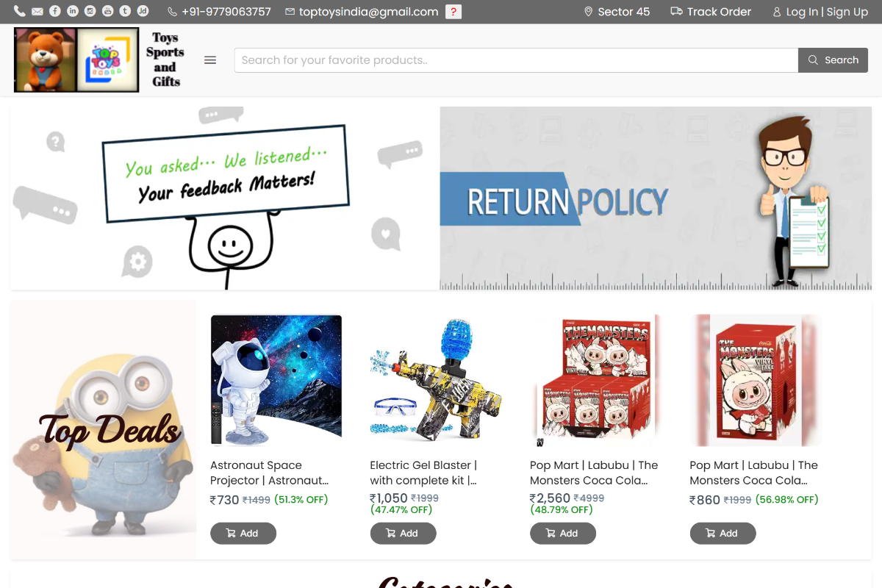The height and width of the screenshot is (588, 882).
Task: Open the Track Order link
Action: coord(711,12)
